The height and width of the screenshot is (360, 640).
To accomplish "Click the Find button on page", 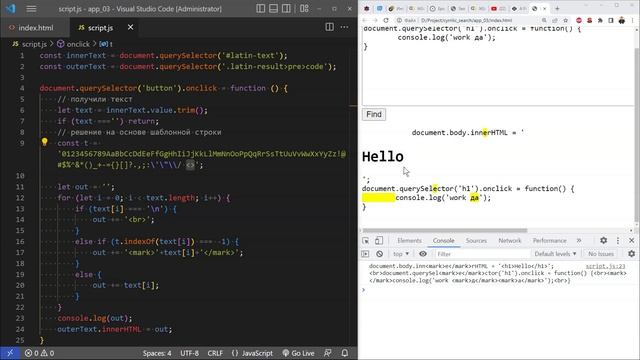I will [373, 114].
